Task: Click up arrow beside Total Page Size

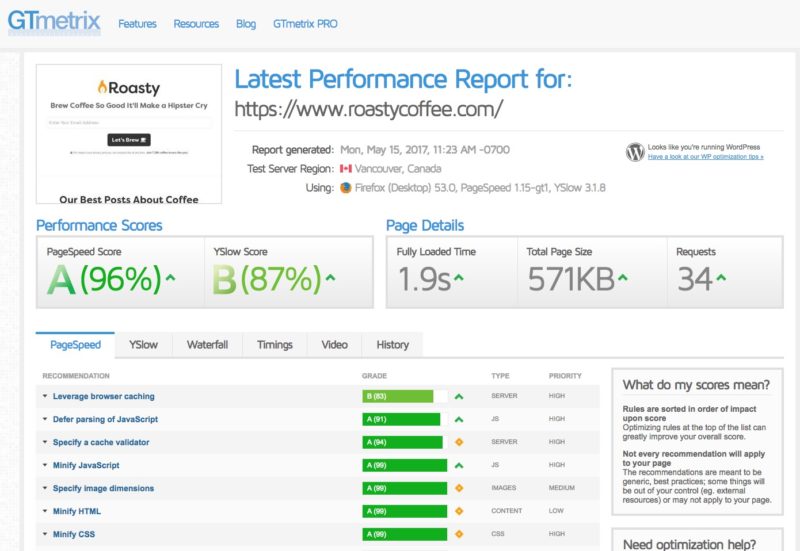Action: 622,278
